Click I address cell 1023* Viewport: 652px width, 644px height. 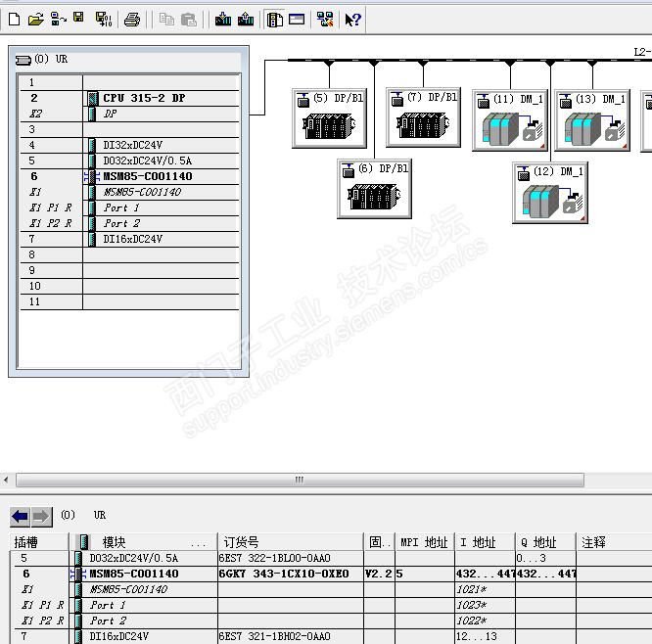[x=485, y=605]
